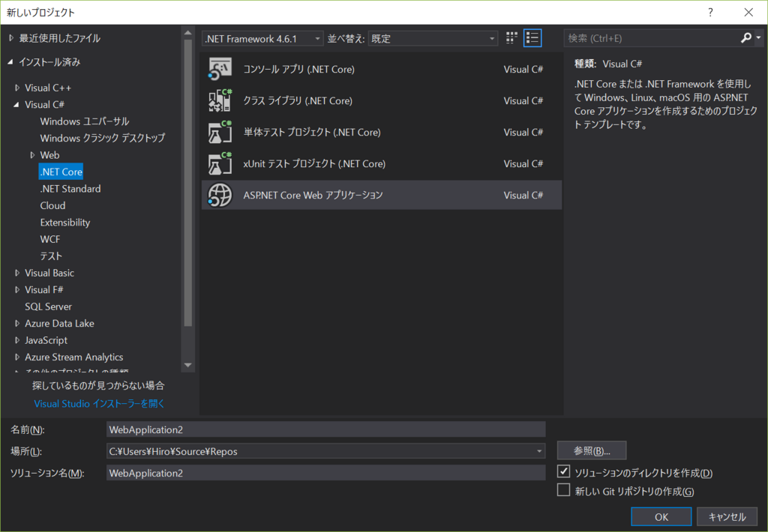Click the 検索 (Ctrl+E) search box
This screenshot has width=768, height=532.
[652, 38]
